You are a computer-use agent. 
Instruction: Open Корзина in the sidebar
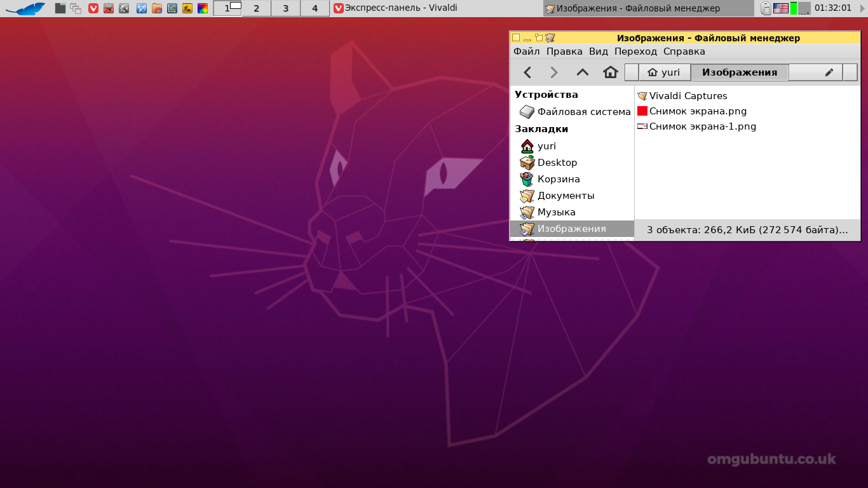point(572,179)
